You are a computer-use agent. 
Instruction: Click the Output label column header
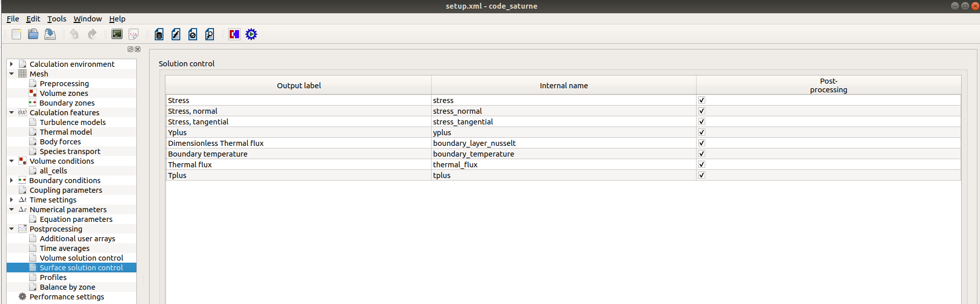pyautogui.click(x=299, y=86)
